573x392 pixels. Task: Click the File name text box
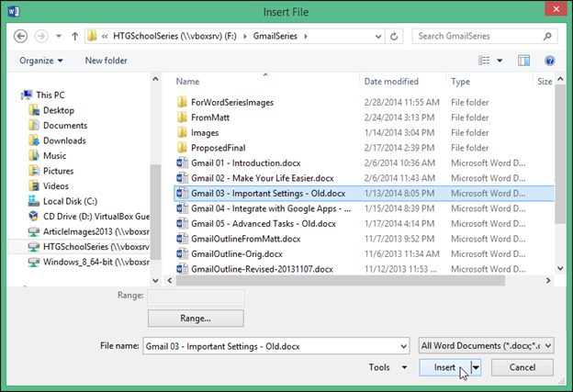271,346
